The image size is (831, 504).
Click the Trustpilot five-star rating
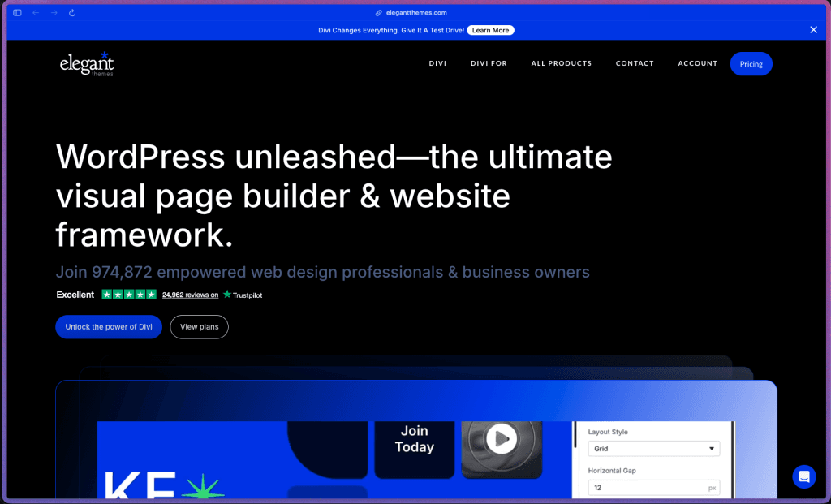pos(129,295)
